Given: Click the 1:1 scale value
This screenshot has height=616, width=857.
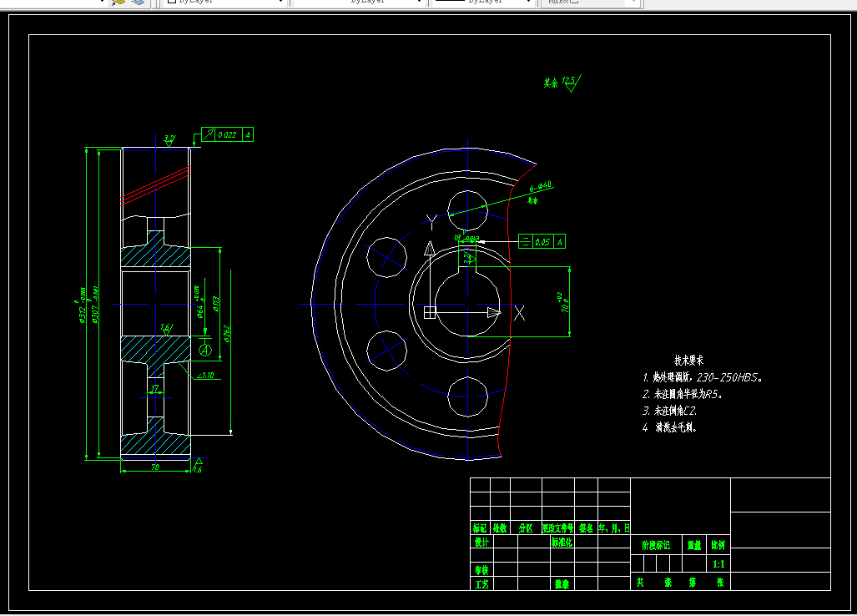Looking at the screenshot, I should (718, 564).
